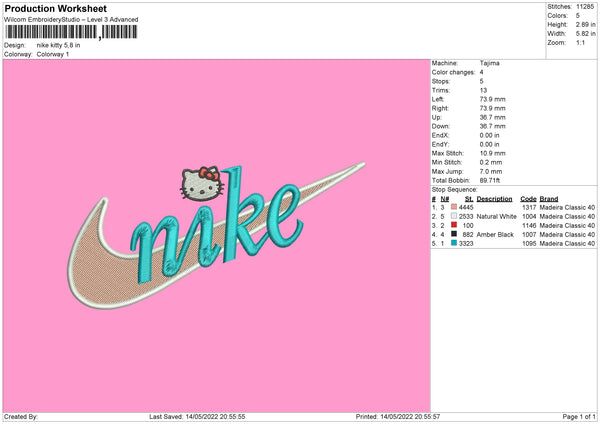Select the red color swatch for stop 3
Image resolution: width=600 pixels, height=424 pixels.
pos(454,225)
